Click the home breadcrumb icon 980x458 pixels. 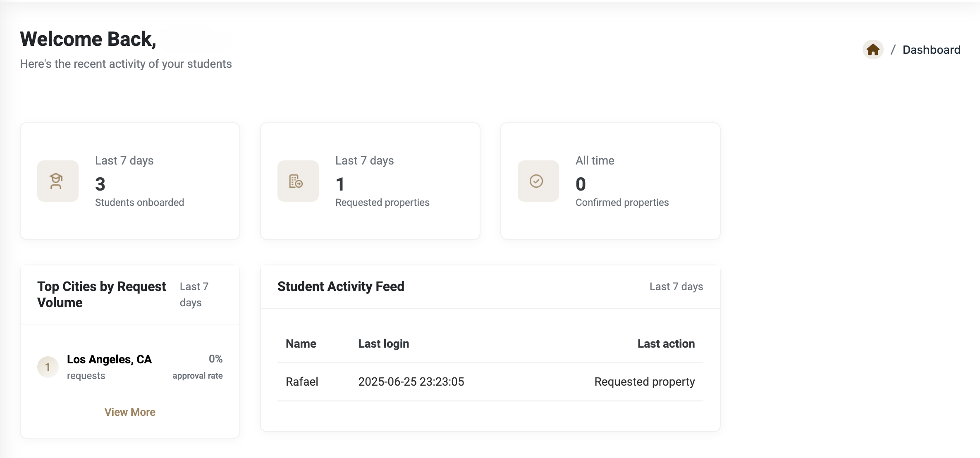click(x=873, y=50)
